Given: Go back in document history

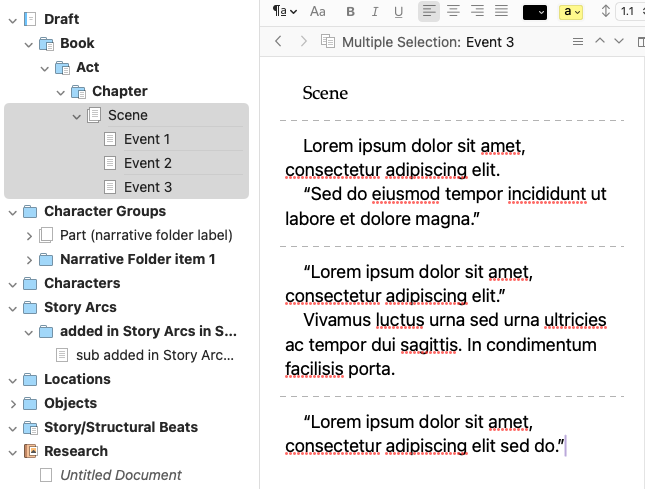Looking at the screenshot, I should point(279,42).
